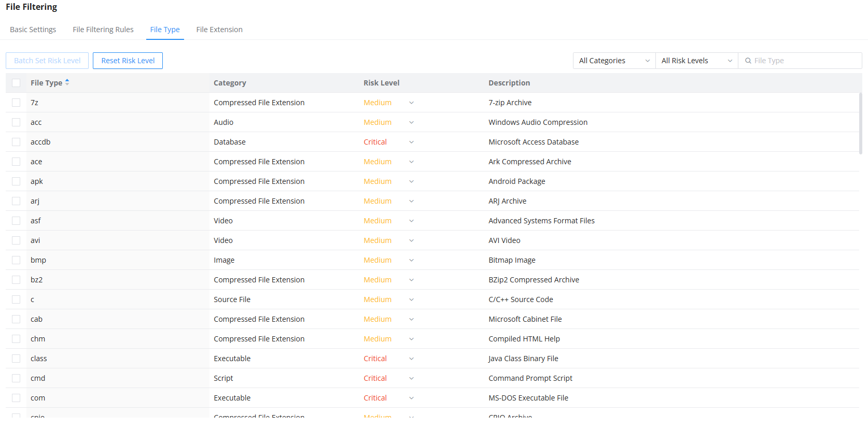The width and height of the screenshot is (868, 429).
Task: Open risk level dropdown for 7z
Action: tap(389, 103)
